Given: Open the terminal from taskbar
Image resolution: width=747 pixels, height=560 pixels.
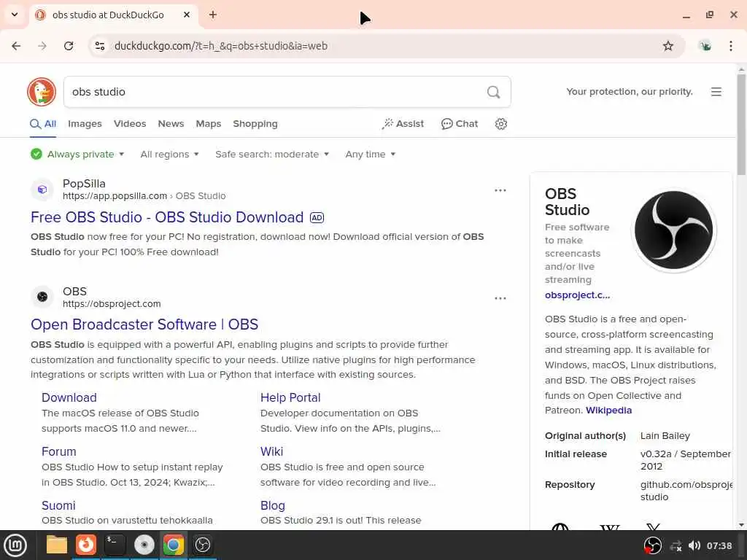Looking at the screenshot, I should point(115,545).
